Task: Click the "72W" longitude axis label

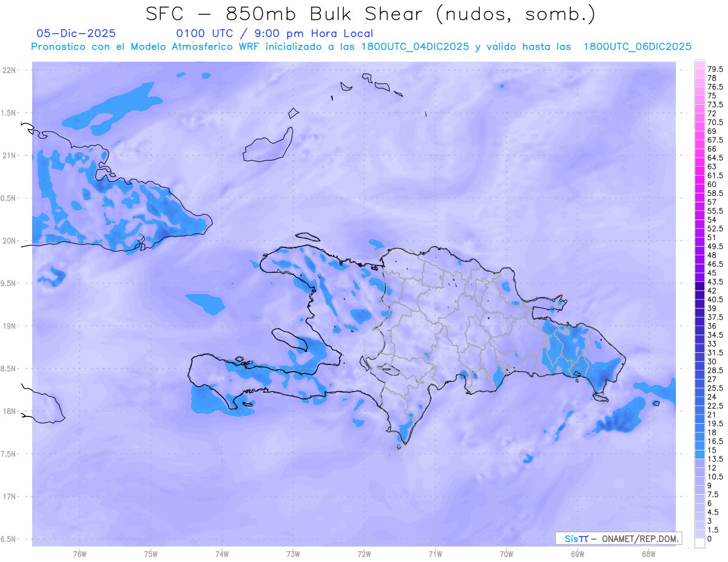Action: (x=364, y=554)
